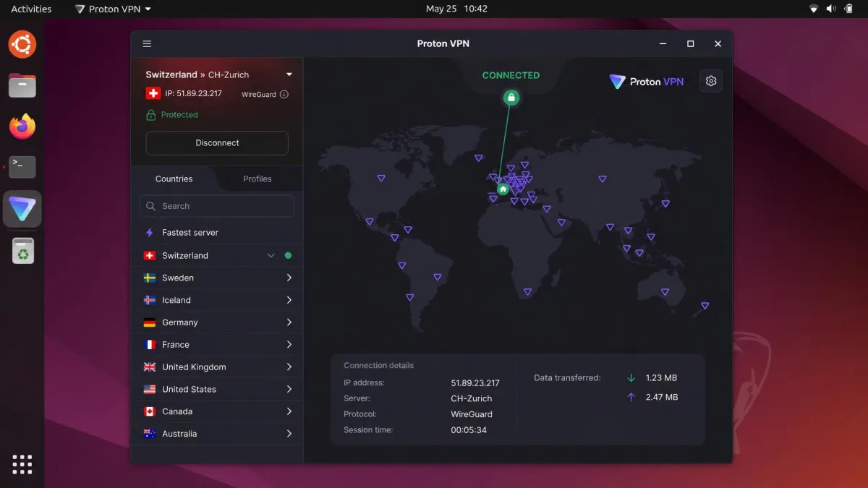
Task: Click the download amount 1.23 MB
Action: coord(661,377)
